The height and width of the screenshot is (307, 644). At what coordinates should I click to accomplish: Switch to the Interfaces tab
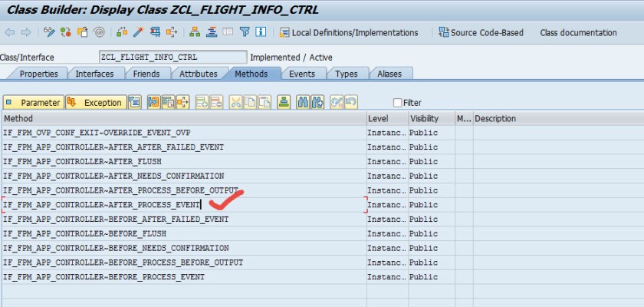(x=94, y=74)
